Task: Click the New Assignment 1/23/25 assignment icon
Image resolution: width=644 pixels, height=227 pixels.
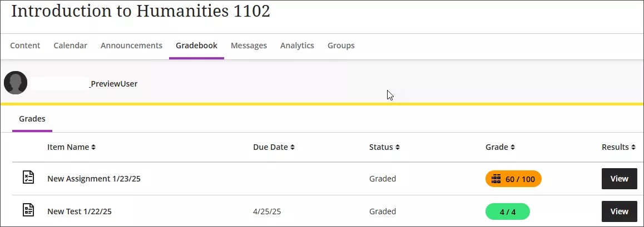Action: tap(28, 178)
